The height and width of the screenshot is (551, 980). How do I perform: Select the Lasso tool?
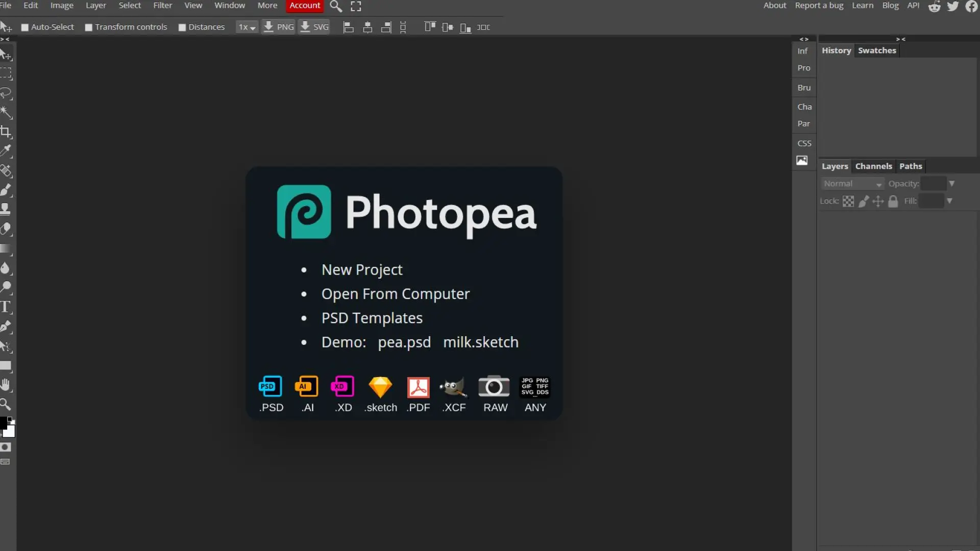(x=6, y=93)
